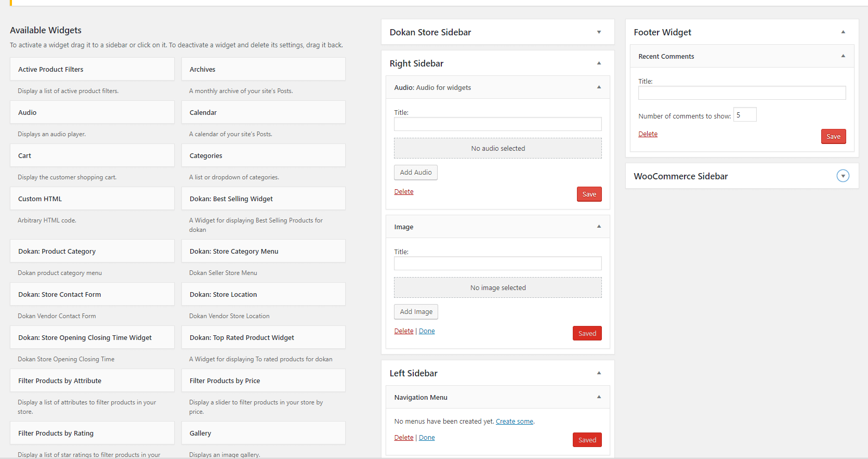
Task: Click the Add Image button
Action: pos(416,311)
